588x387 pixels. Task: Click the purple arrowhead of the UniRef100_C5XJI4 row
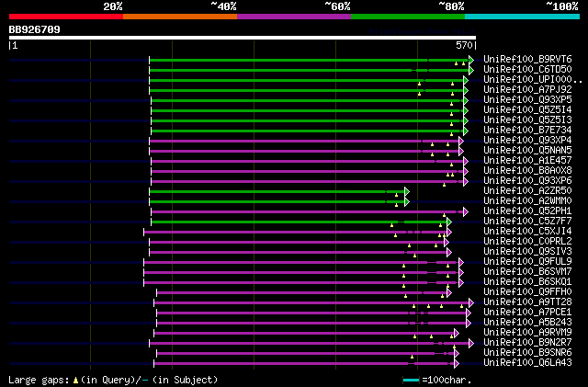click(449, 233)
